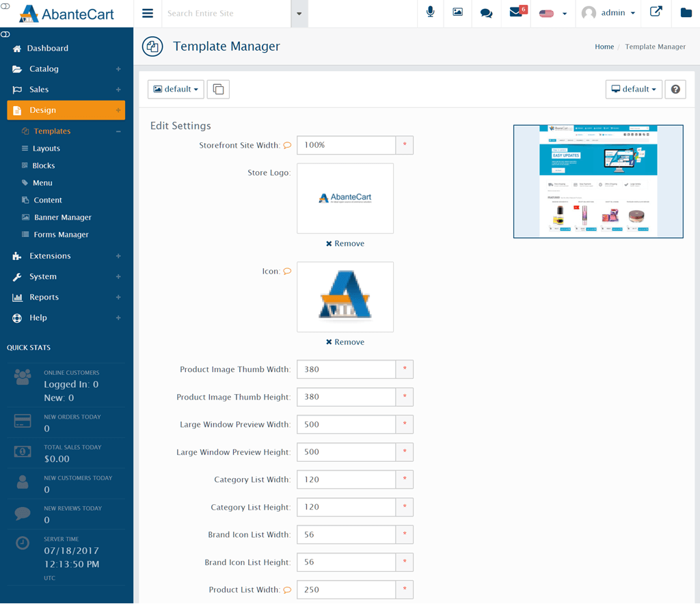Activate voice search microphone icon
Screen dimensions: 700x604
click(431, 12)
